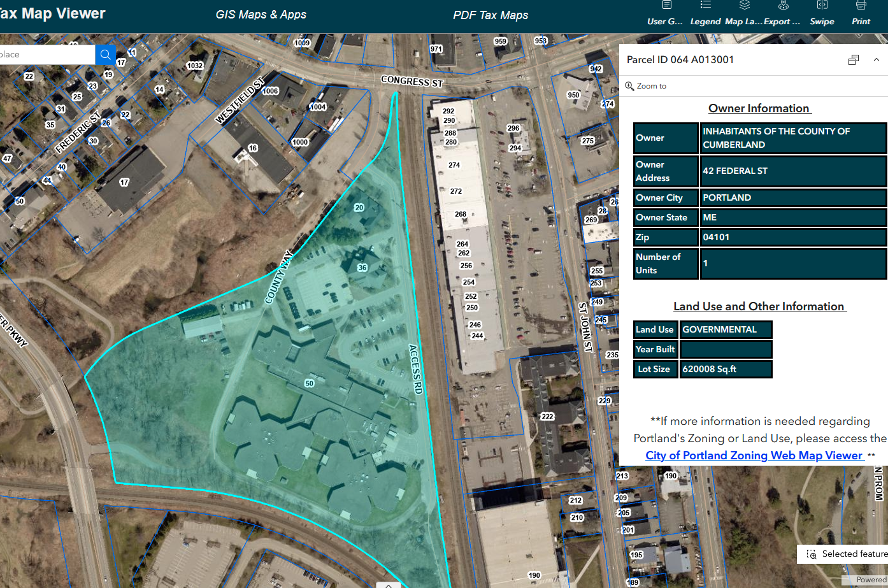Click Zoom to for the parcel
The width and height of the screenshot is (888, 588).
tap(646, 86)
